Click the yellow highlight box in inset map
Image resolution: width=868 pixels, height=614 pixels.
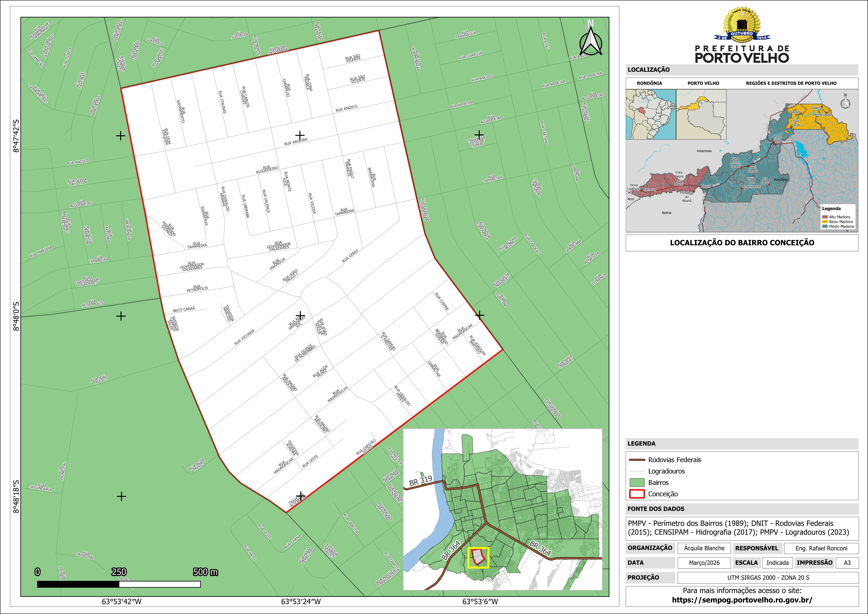point(478,558)
